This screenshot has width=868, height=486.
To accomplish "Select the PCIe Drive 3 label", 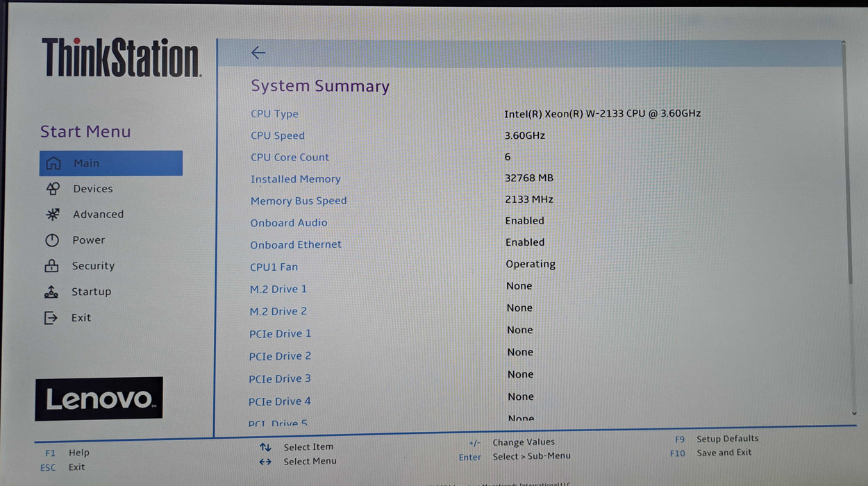I will click(280, 379).
